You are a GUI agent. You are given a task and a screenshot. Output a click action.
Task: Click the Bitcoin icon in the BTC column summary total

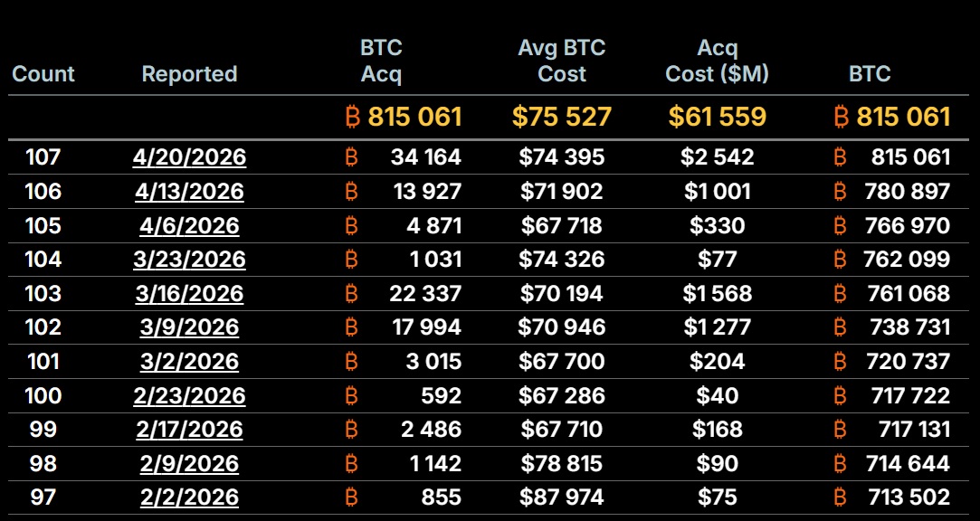pyautogui.click(x=841, y=117)
